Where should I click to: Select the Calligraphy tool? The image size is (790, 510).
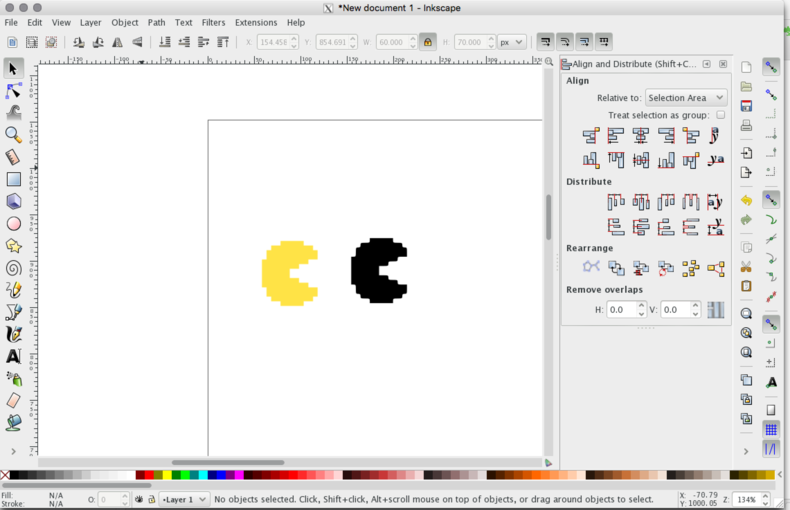tap(14, 335)
